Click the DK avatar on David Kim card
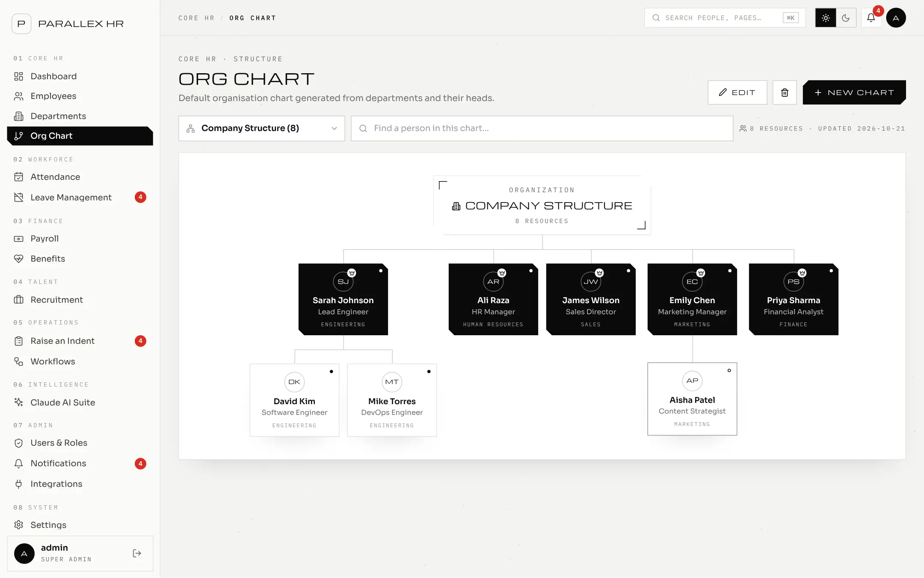Viewport: 924px width, 578px height. [x=294, y=382]
